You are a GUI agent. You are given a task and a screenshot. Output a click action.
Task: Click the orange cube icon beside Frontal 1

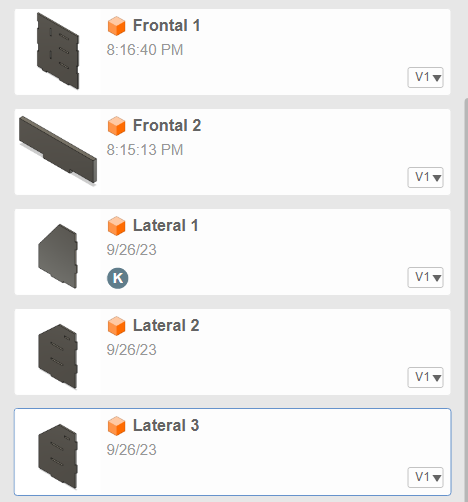116,26
